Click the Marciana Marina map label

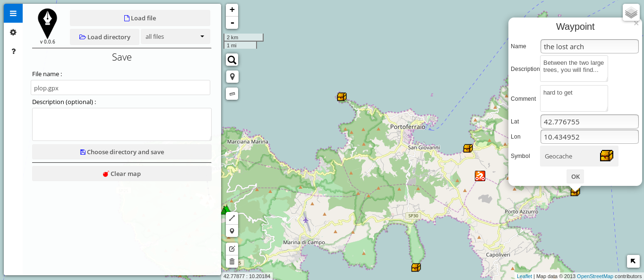[x=248, y=141]
